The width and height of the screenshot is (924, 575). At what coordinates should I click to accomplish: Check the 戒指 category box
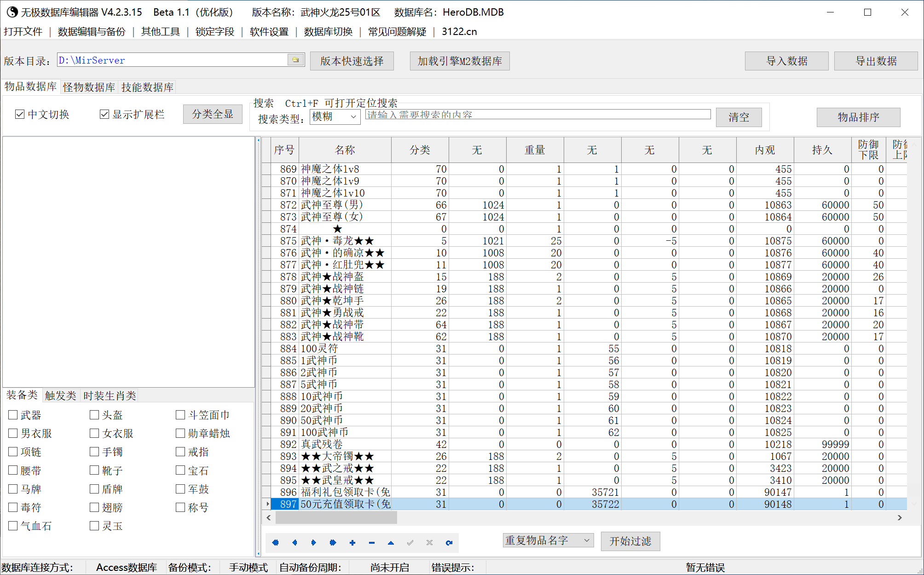pos(180,452)
